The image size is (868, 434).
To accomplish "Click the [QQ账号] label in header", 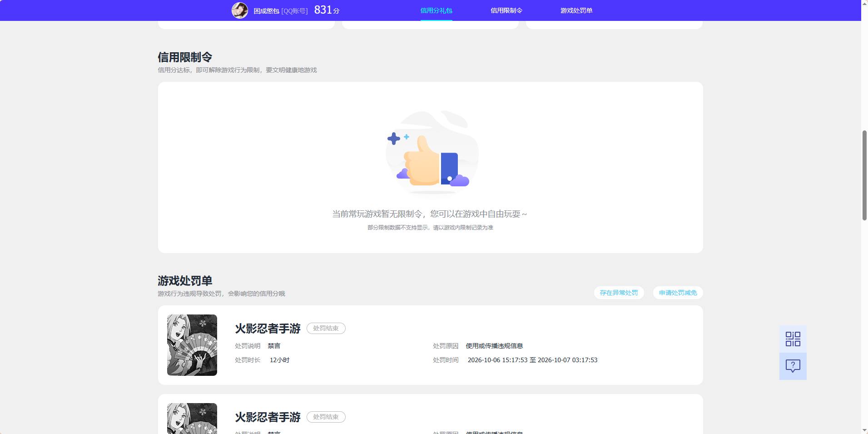I will click(x=294, y=11).
